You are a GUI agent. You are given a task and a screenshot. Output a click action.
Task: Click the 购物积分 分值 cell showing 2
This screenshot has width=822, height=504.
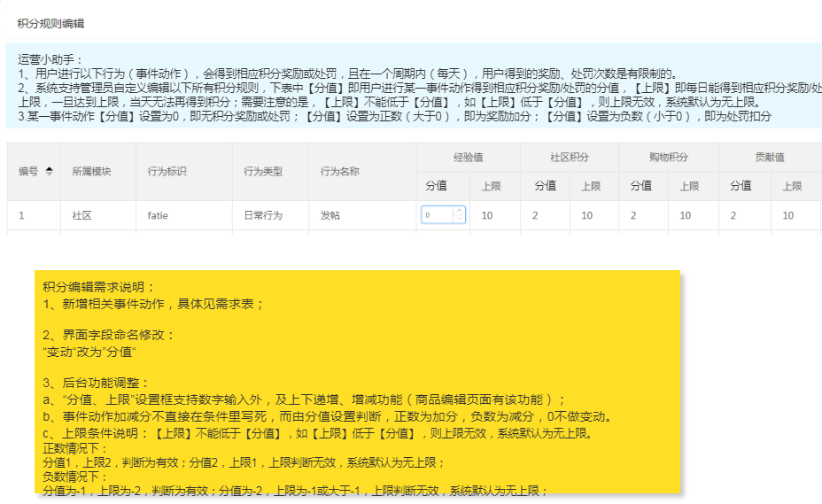click(x=633, y=215)
